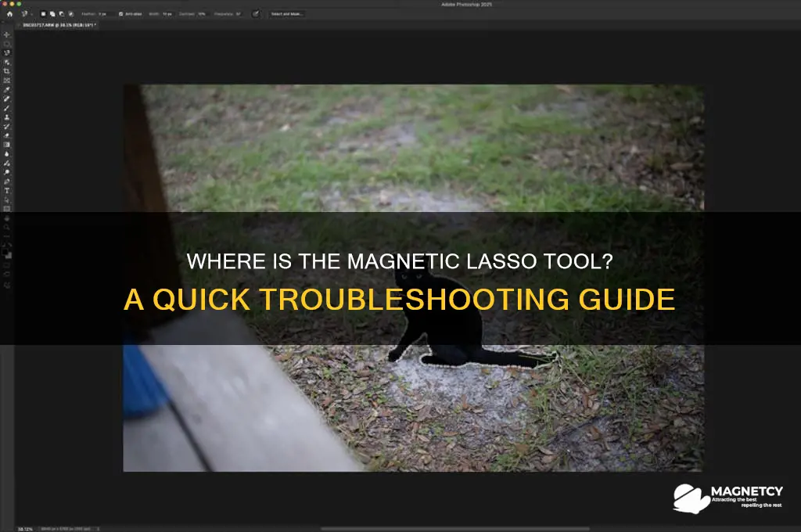Image resolution: width=801 pixels, height=532 pixels.
Task: Open the background color swatch
Action: 9,255
